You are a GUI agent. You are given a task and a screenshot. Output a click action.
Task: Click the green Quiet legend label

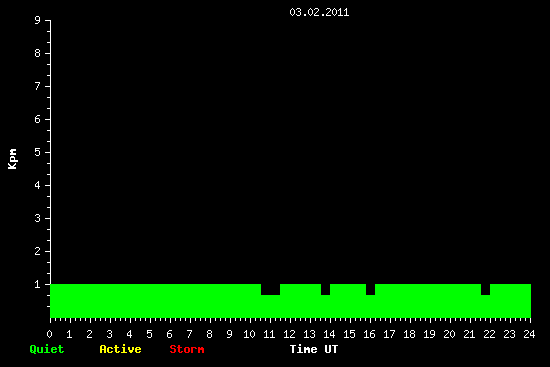point(47,349)
